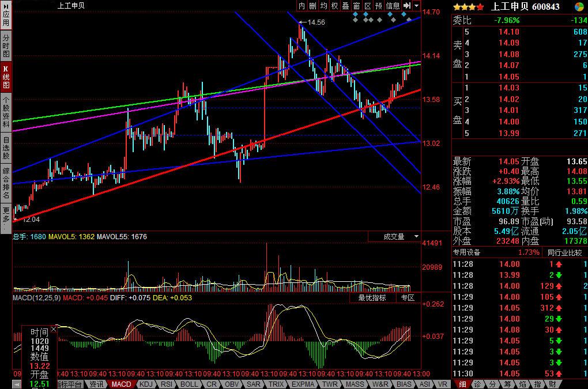Click the 预 alert toolbar button
Screen dimensions: 588x389
378,6
